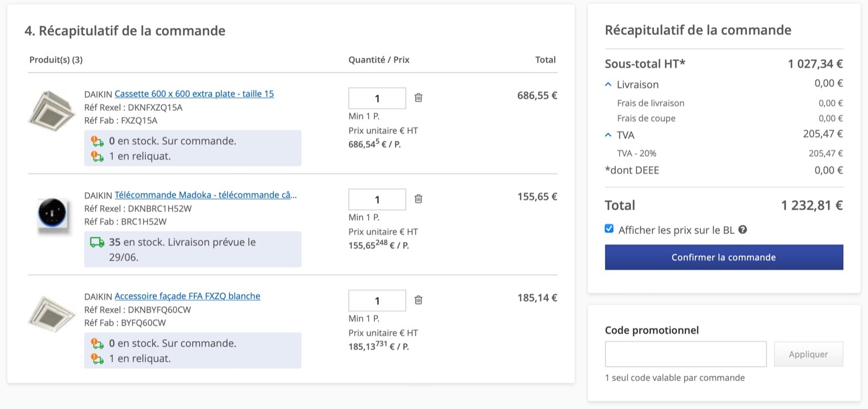Screen dimensions: 868x409
Task: Click '1 seul code valable par commande' note
Action: coord(675,378)
